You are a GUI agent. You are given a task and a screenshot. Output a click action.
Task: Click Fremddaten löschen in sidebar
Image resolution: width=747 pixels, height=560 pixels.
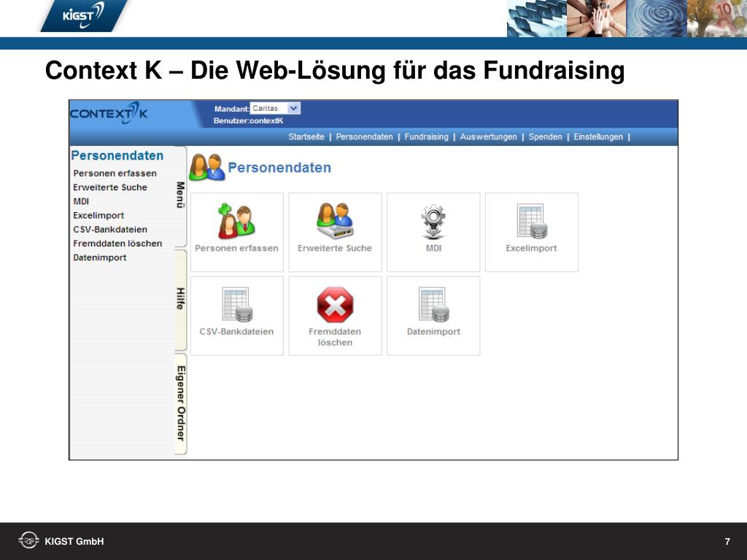(x=117, y=244)
